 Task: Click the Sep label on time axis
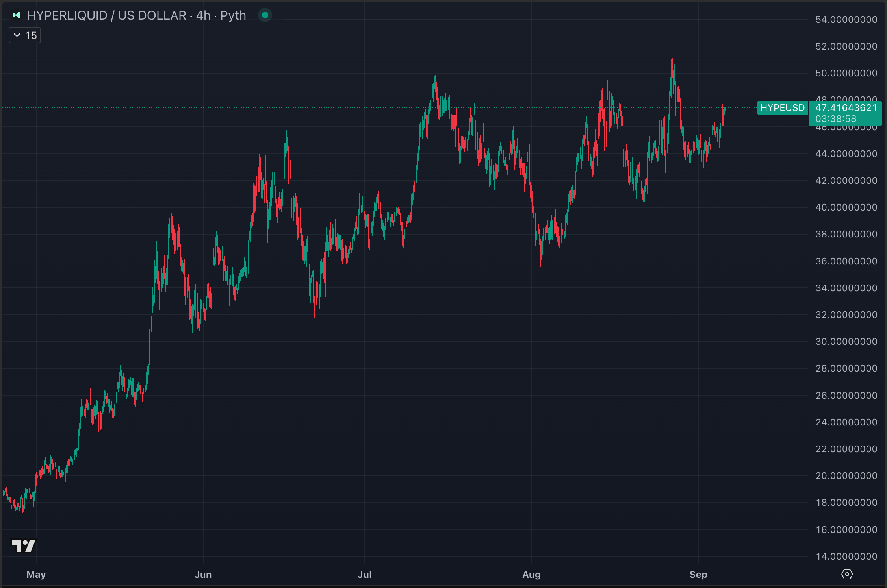pos(698,574)
